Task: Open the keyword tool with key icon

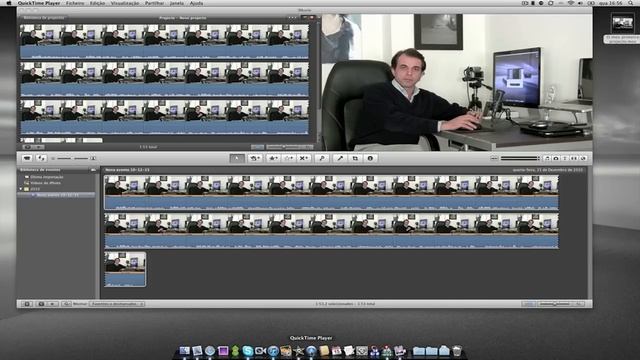Action: [322, 158]
